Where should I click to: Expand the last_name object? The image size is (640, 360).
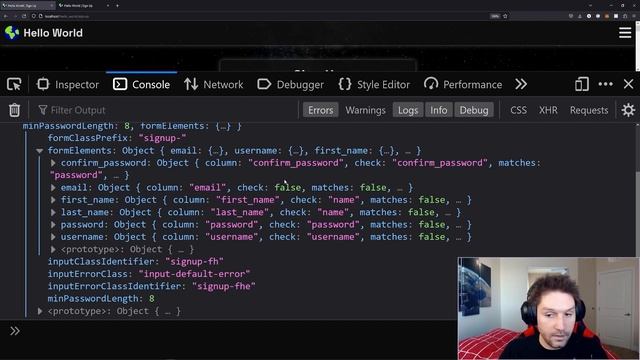pos(53,212)
